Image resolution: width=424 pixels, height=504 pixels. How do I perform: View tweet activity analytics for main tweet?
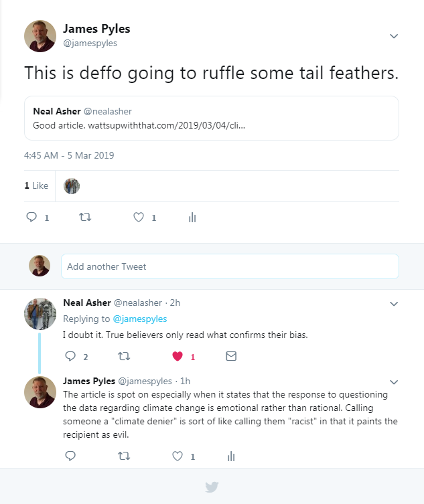(192, 218)
